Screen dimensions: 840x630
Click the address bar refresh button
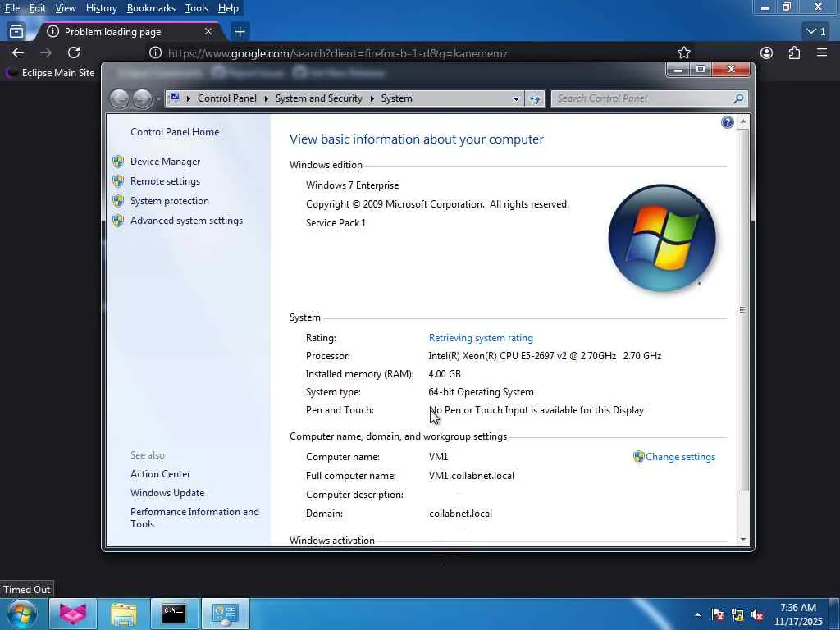click(535, 98)
